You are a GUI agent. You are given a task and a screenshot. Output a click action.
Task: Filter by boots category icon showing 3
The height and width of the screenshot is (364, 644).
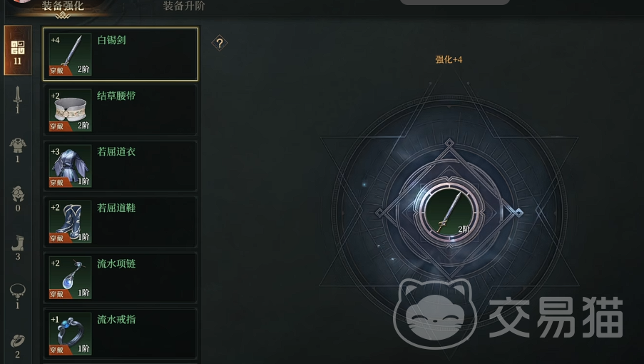pos(18,248)
